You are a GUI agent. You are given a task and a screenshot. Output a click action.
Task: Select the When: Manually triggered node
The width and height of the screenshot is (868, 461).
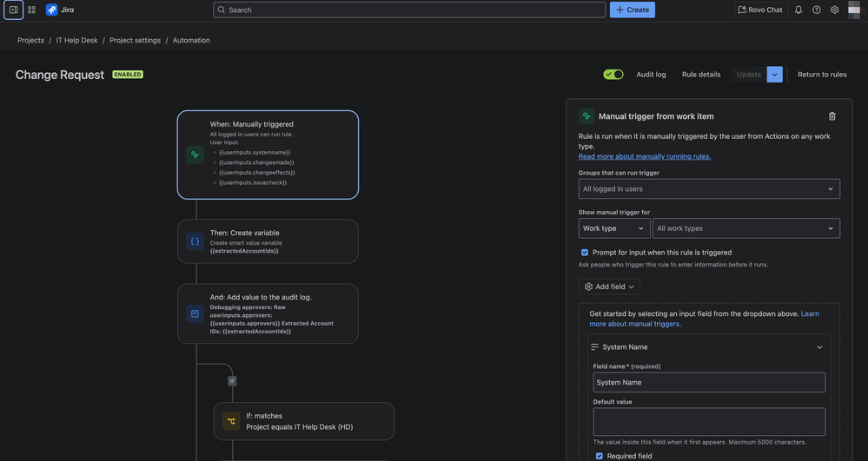click(268, 155)
